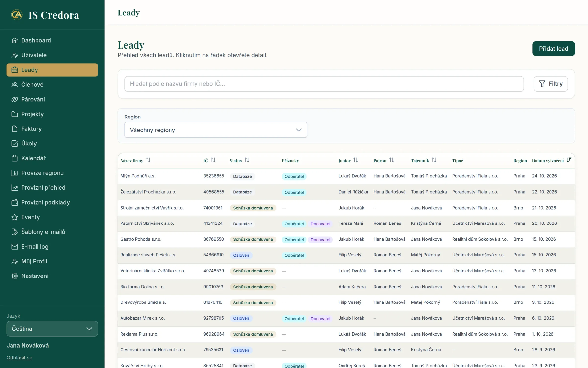Open the Gastro Pohoda s.r.o. lead row
The width and height of the screenshot is (588, 368).
(346, 239)
